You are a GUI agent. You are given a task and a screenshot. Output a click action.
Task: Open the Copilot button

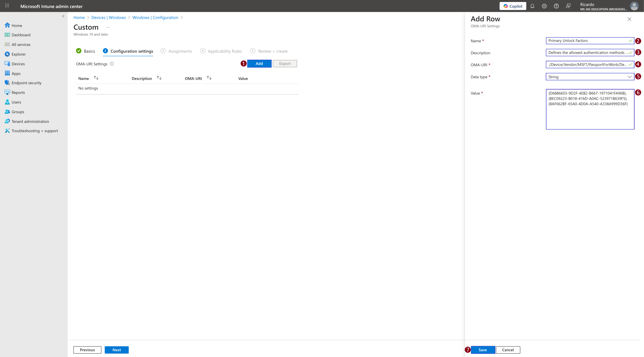click(x=513, y=6)
